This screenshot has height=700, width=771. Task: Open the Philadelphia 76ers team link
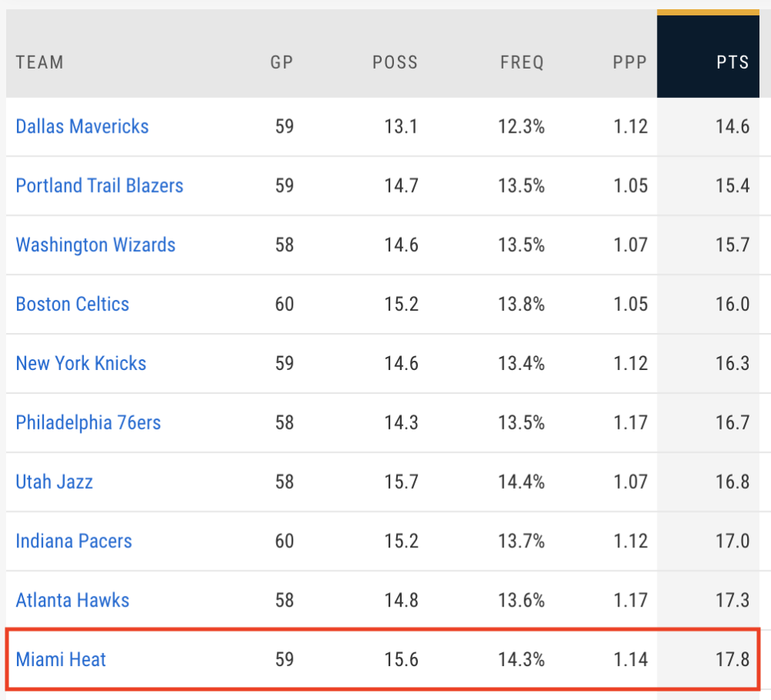[89, 422]
